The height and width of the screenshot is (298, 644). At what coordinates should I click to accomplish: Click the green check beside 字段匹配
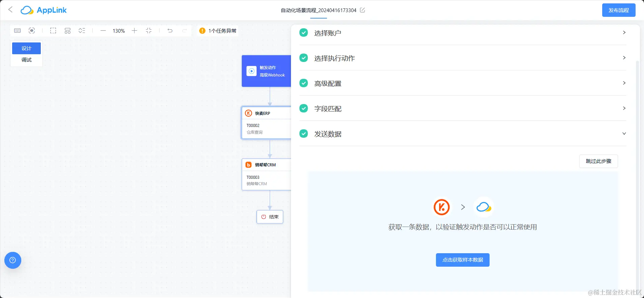tap(304, 108)
